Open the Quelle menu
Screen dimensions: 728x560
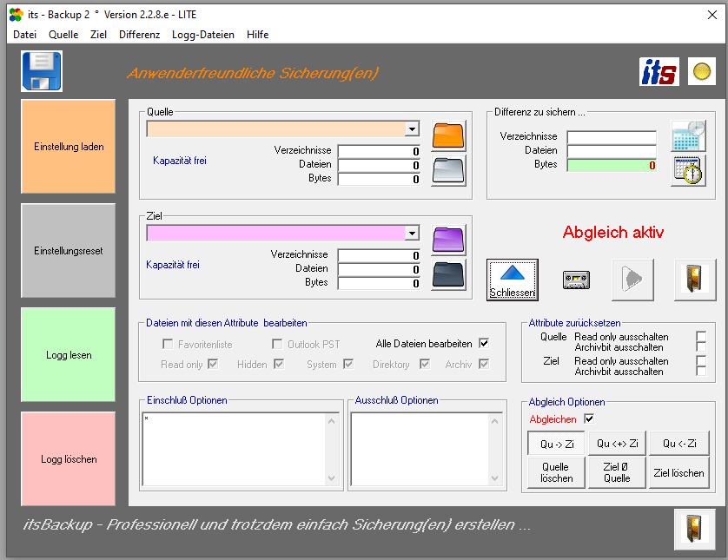click(63, 35)
